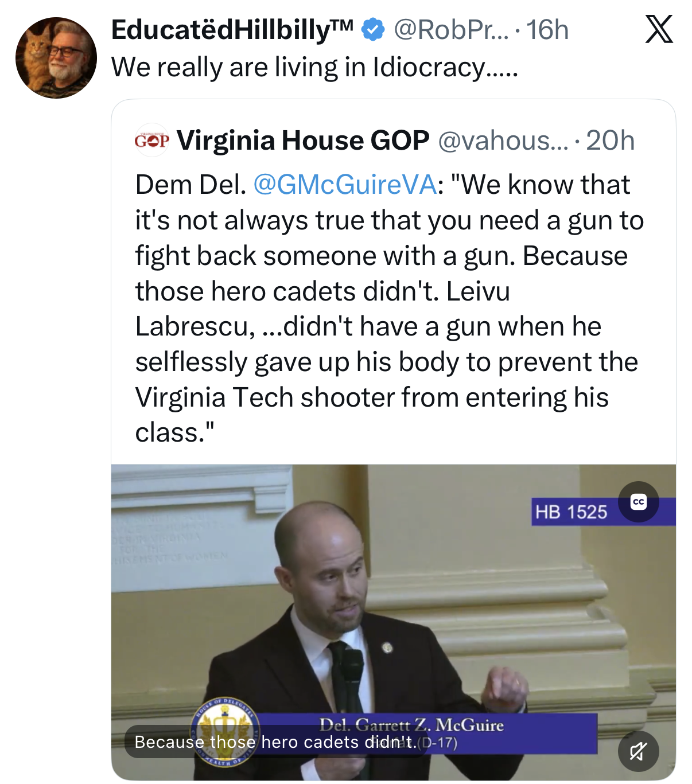Unmute the video with the speaker icon
The height and width of the screenshot is (784, 692).
pyautogui.click(x=638, y=751)
